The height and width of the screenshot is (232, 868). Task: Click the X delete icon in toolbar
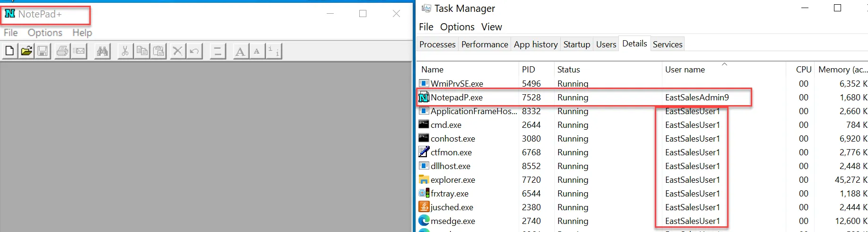coord(177,51)
